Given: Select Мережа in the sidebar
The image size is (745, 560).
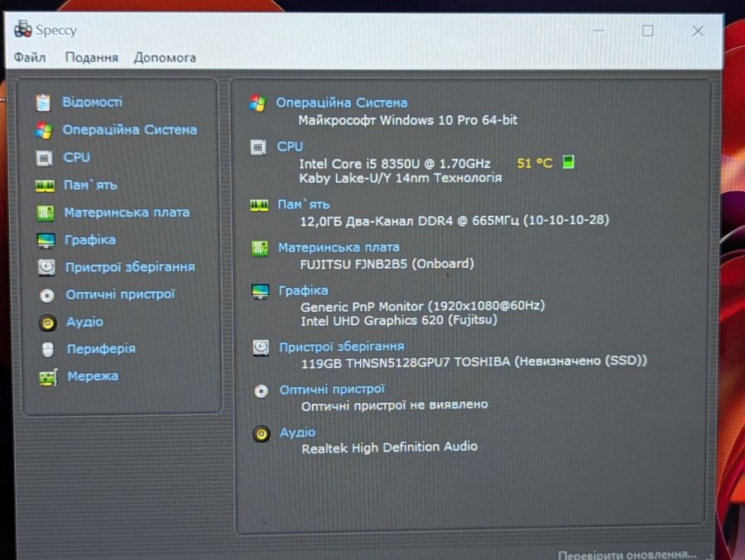Looking at the screenshot, I should 93,376.
